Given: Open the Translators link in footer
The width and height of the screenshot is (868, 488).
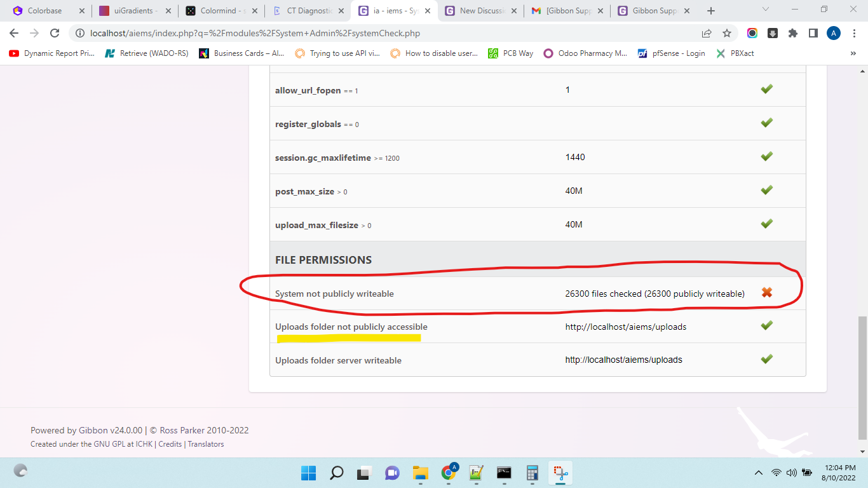Looking at the screenshot, I should click(x=206, y=444).
